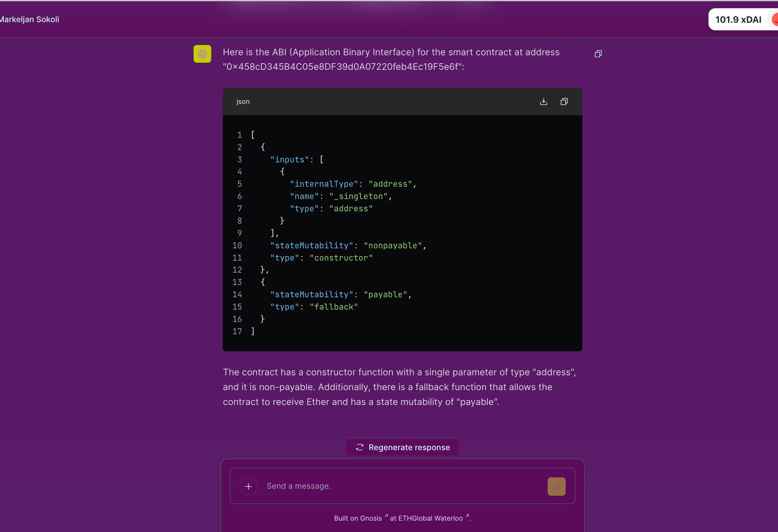Click code line "stateMutability": "payable"

(341, 295)
